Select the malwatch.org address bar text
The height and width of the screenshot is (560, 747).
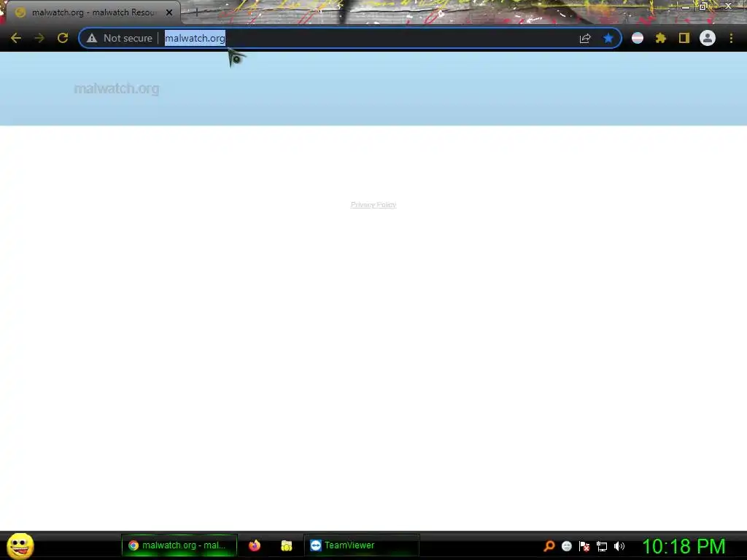tap(195, 38)
